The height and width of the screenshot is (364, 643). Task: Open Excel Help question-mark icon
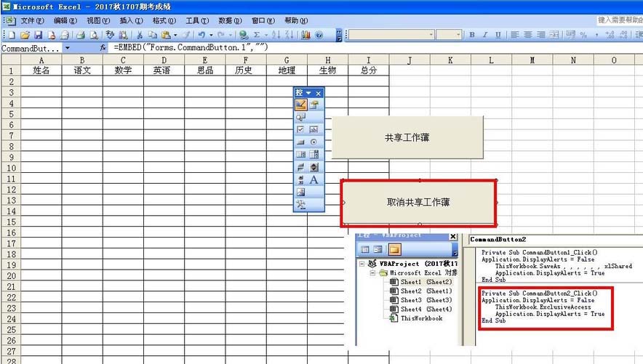pos(319,35)
